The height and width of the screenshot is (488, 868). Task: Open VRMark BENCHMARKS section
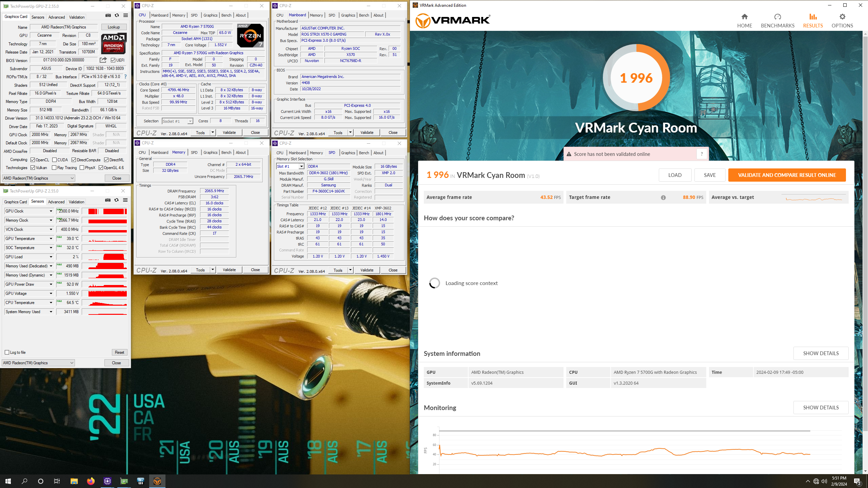pos(777,21)
